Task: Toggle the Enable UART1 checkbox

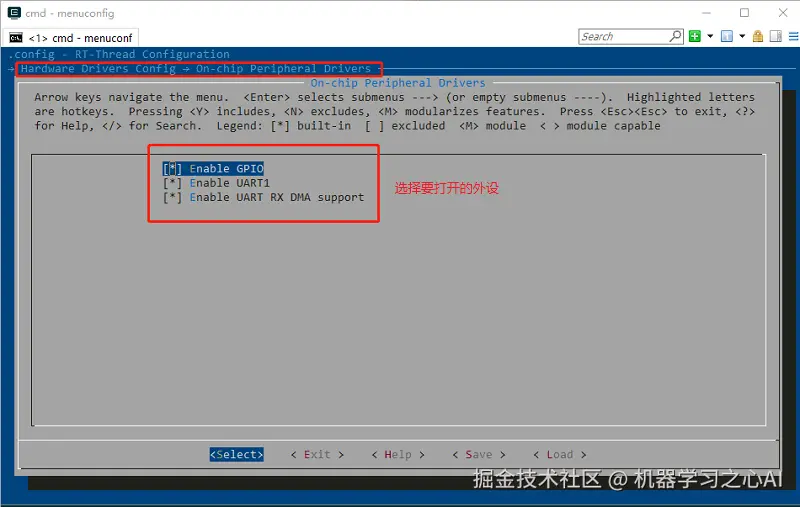Action: coord(172,183)
